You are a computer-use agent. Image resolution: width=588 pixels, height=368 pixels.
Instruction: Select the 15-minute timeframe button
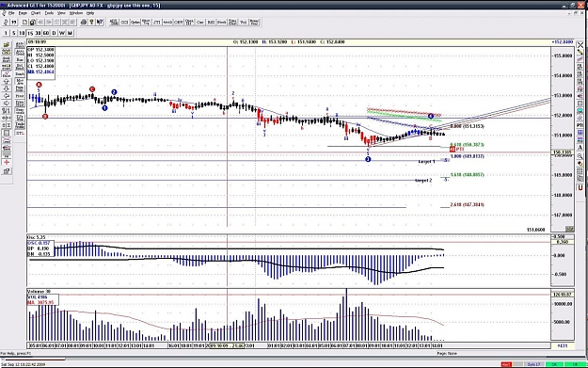tap(30, 33)
